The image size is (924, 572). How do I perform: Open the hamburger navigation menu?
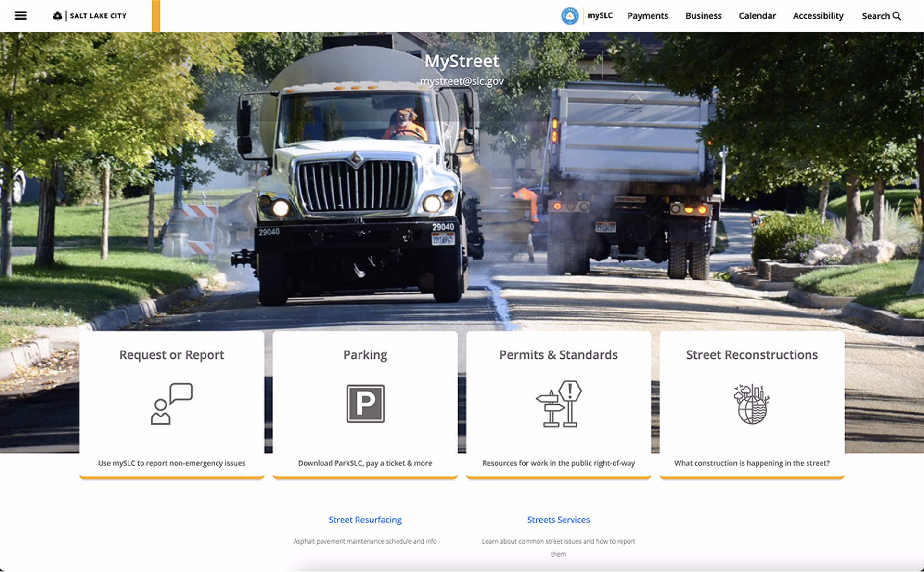(21, 16)
